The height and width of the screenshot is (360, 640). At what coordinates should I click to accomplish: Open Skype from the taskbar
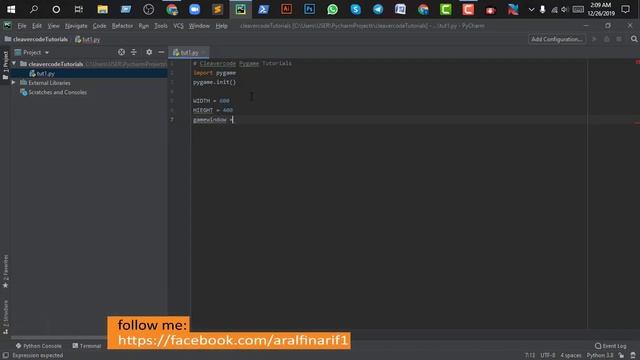pos(356,9)
